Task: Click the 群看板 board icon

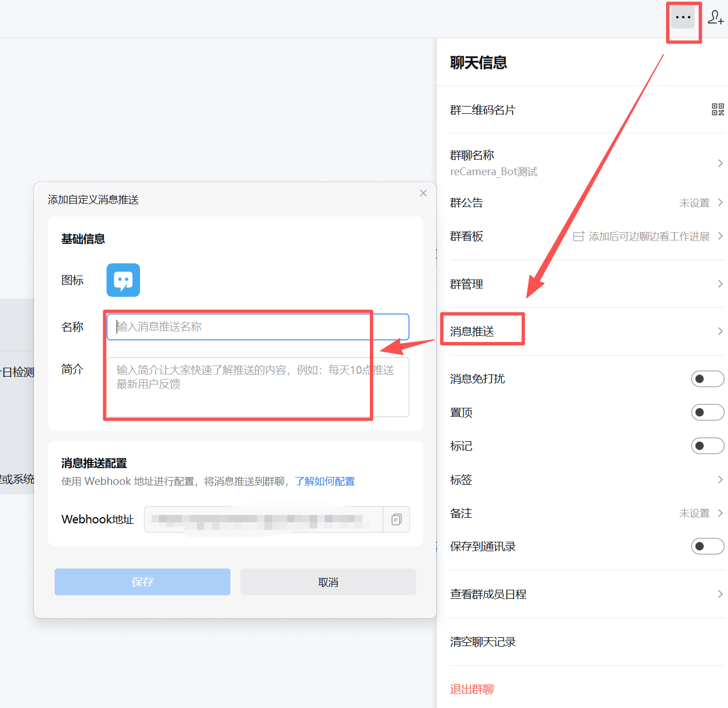Action: coord(578,237)
